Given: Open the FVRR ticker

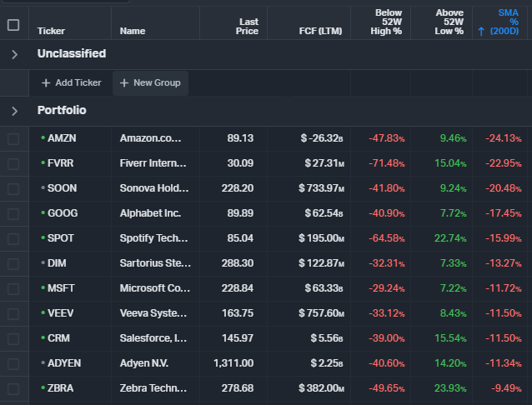Looking at the screenshot, I should (x=60, y=163).
